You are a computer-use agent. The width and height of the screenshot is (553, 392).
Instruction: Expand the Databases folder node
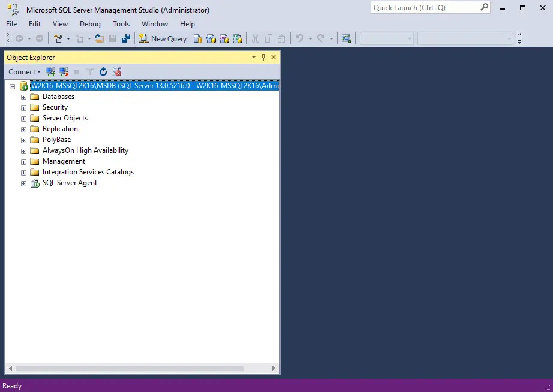[x=24, y=97]
